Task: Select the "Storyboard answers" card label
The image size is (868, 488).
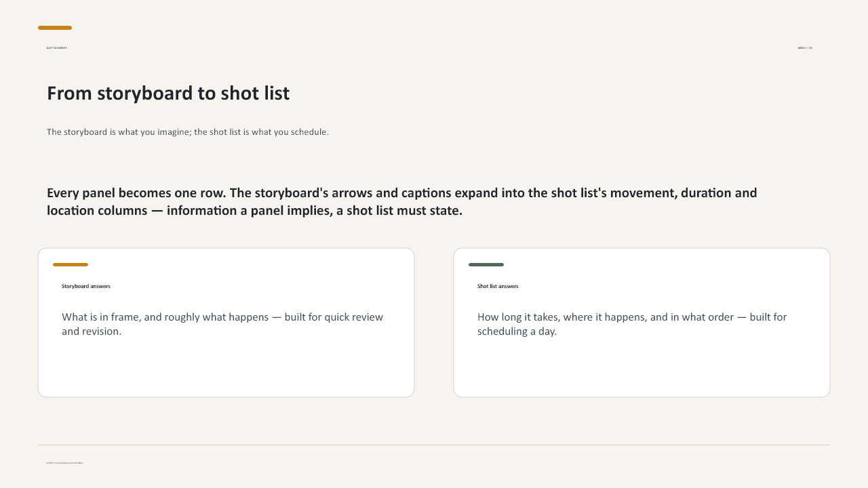Action: click(86, 286)
